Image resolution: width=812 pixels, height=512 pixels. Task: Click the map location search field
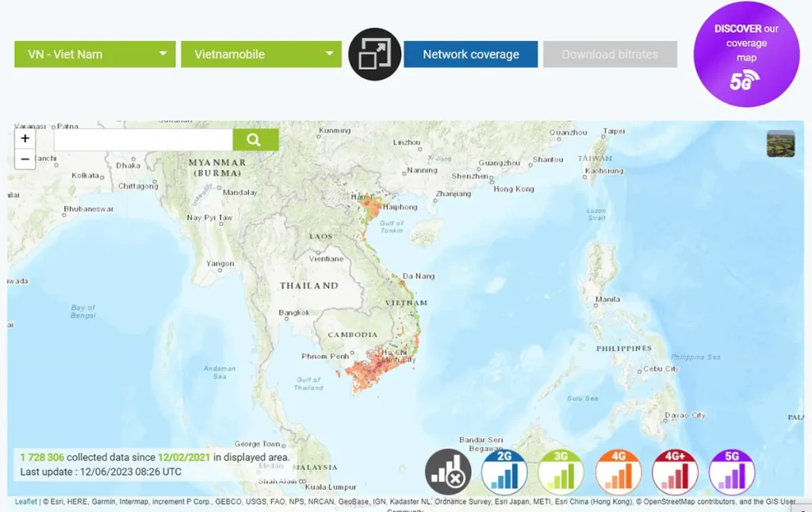143,140
